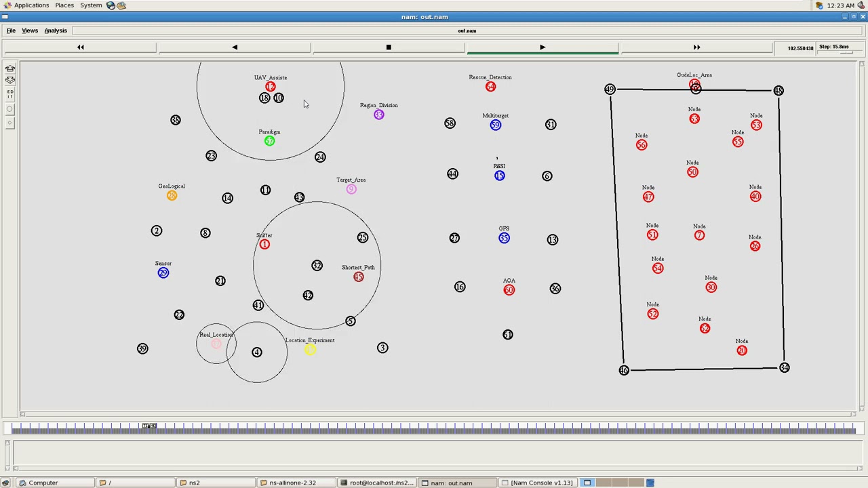Select the UAV_Assiste red node 12

pos(271,87)
